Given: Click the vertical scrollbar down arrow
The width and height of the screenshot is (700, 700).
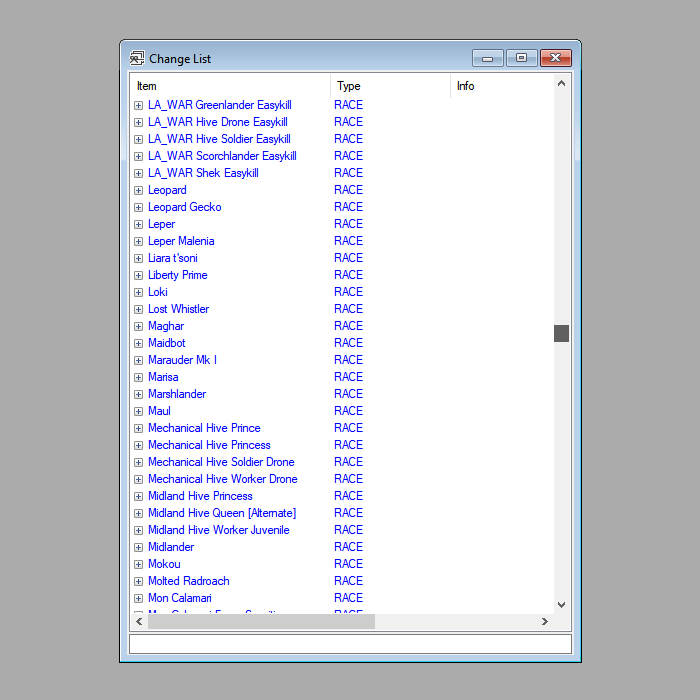Looking at the screenshot, I should pyautogui.click(x=562, y=604).
